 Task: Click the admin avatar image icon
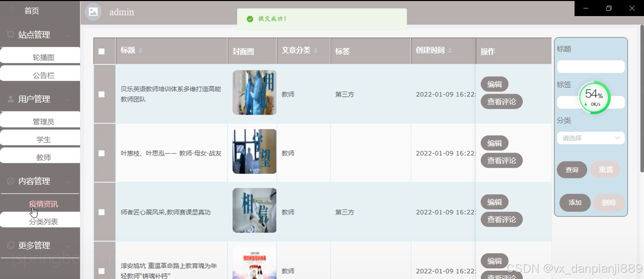coord(93,12)
